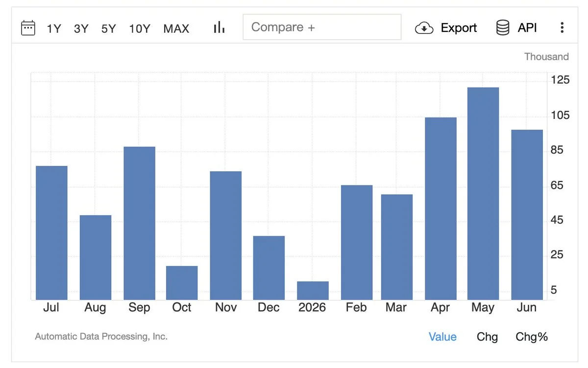588x368 pixels.
Task: Show the MAX time range
Action: click(x=176, y=28)
